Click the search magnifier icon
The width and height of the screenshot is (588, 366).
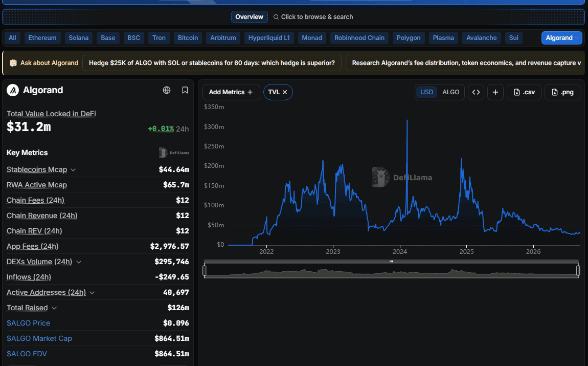[x=276, y=17]
